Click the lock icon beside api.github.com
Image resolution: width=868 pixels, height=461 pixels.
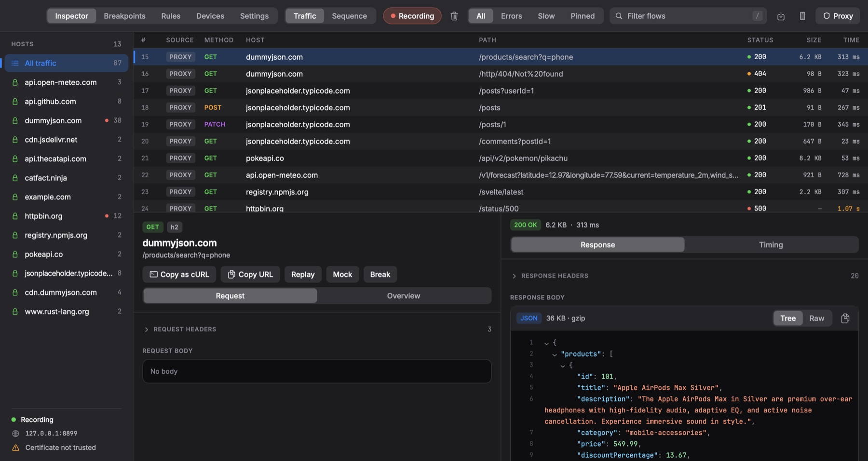[15, 102]
